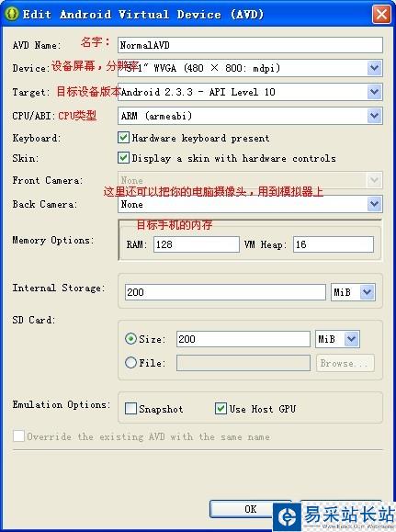Click the 'Memory Options:' label
This screenshot has height=532, width=396.
tap(53, 241)
